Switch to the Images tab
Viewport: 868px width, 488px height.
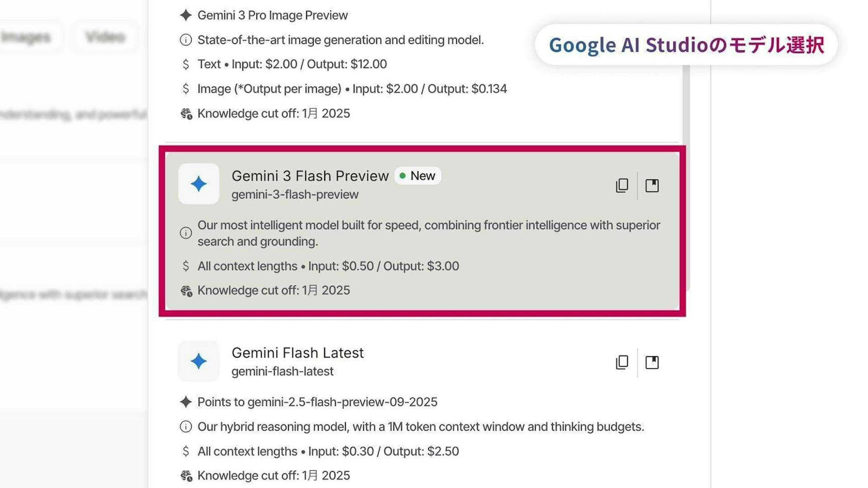(26, 37)
